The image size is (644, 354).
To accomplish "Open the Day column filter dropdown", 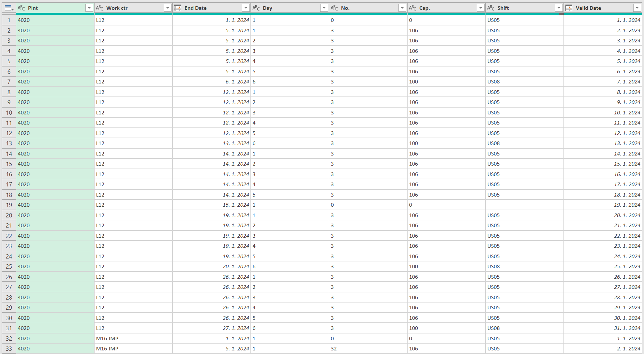I will (324, 8).
